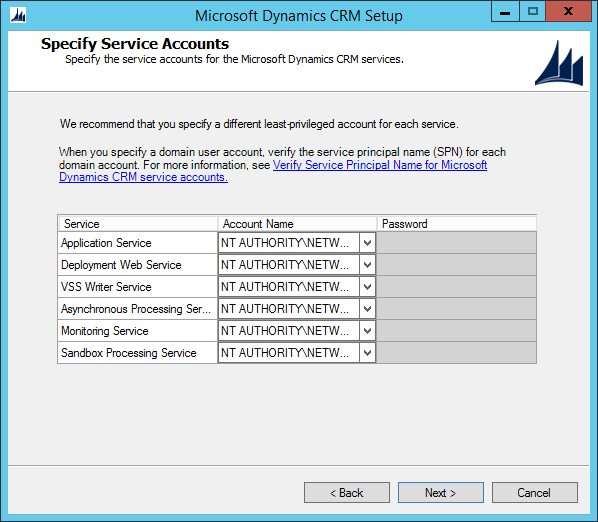The image size is (598, 522).
Task: Expand the VSS Writer Service account dropdown arrow
Action: click(x=367, y=287)
